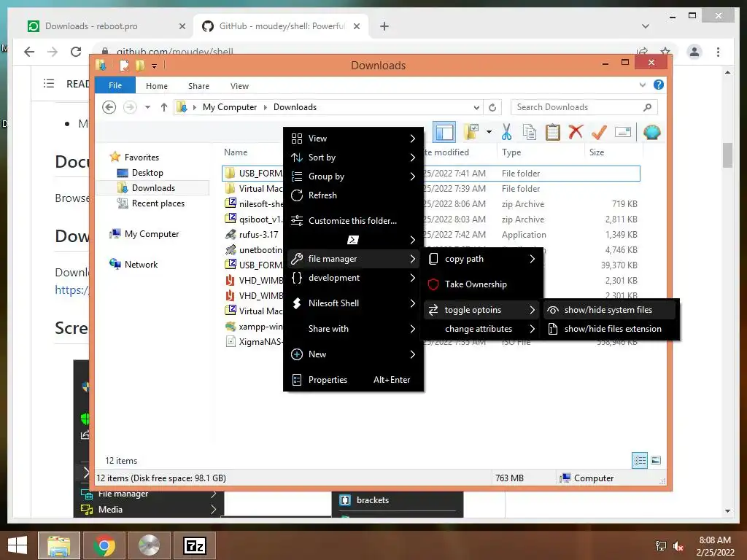Click the Type column header
Screen dimensions: 747x560
[541, 152]
